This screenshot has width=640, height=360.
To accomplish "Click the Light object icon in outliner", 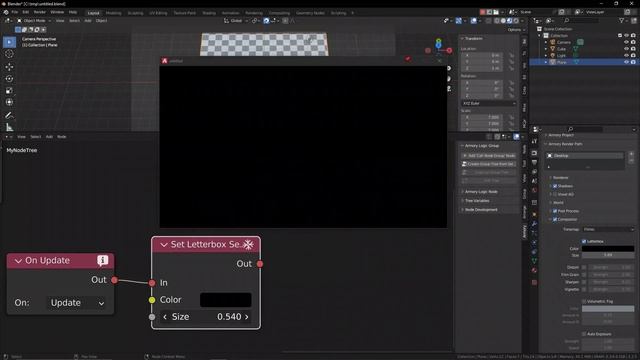I will (x=553, y=55).
